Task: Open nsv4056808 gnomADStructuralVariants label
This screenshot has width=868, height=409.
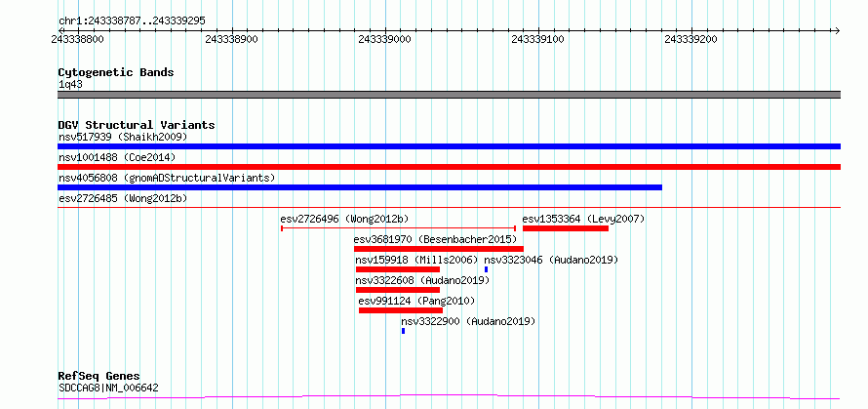Action: point(167,178)
